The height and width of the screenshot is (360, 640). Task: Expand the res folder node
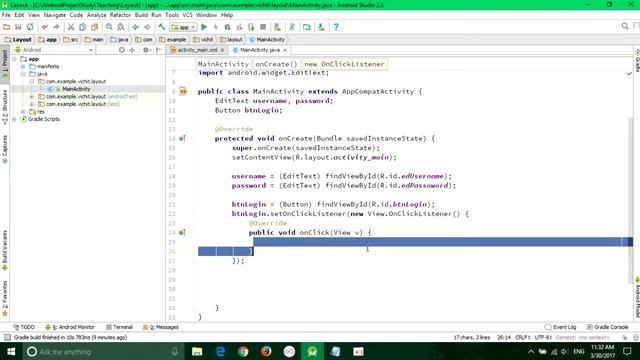(x=23, y=111)
